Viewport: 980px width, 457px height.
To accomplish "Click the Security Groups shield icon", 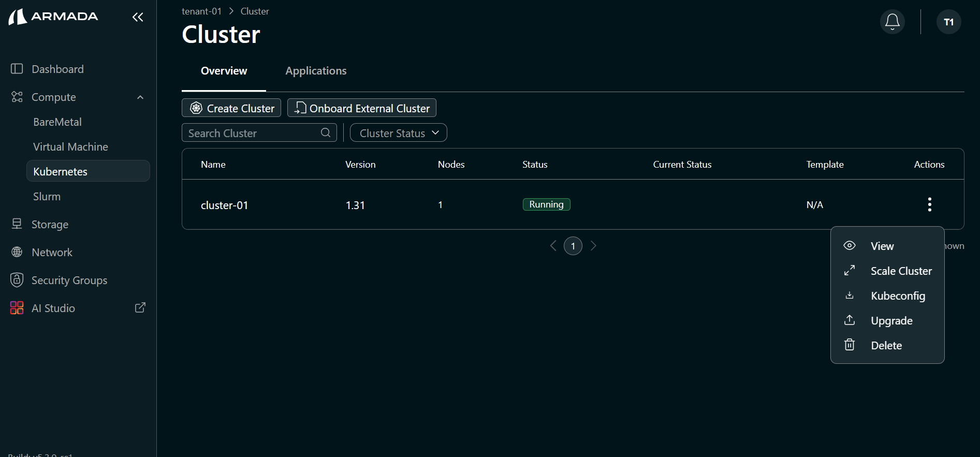I will click(x=17, y=280).
